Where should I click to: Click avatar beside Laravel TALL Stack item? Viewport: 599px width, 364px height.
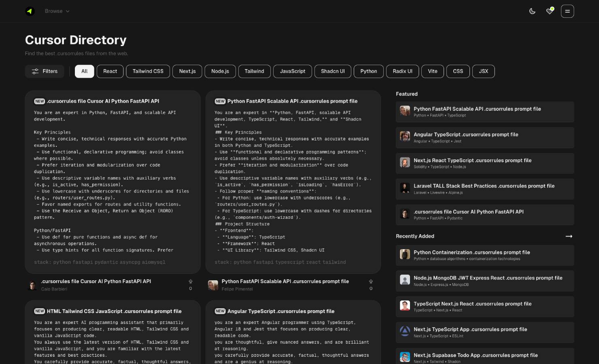tap(405, 188)
